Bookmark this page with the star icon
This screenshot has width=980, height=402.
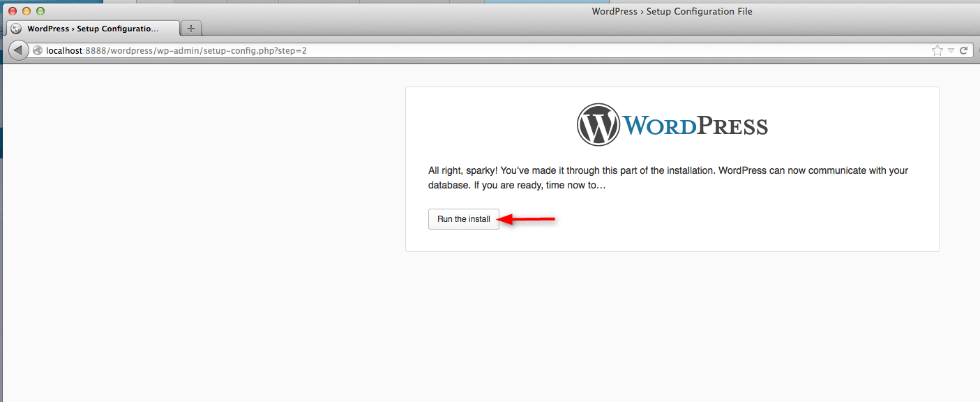pyautogui.click(x=937, y=50)
